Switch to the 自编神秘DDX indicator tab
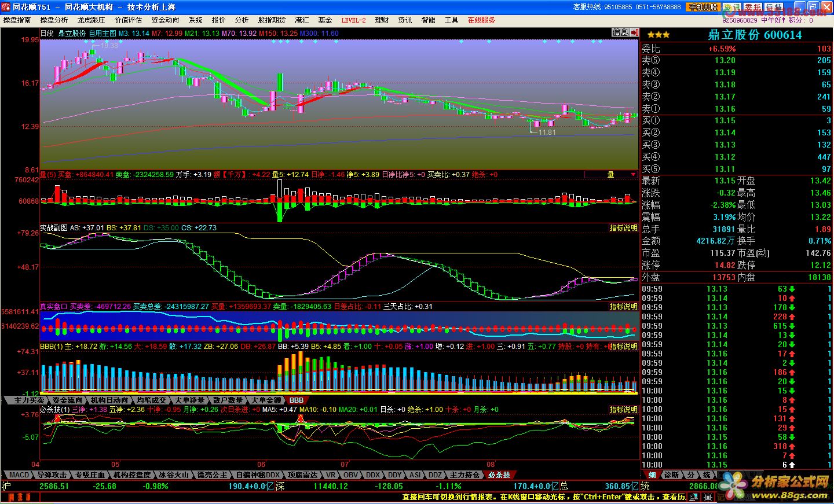Screen dimensions: 834x504 (x=258, y=475)
